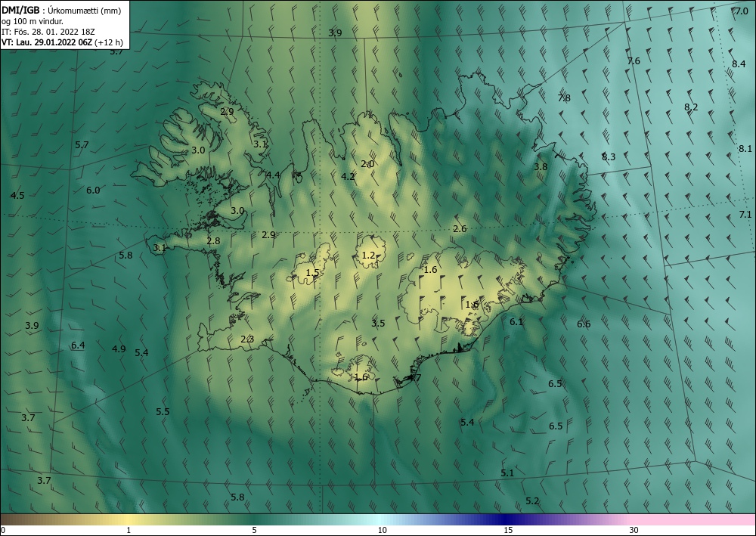The image size is (756, 536).
Task: Click the 3.5 value in south-central Iceland
Action: (378, 323)
